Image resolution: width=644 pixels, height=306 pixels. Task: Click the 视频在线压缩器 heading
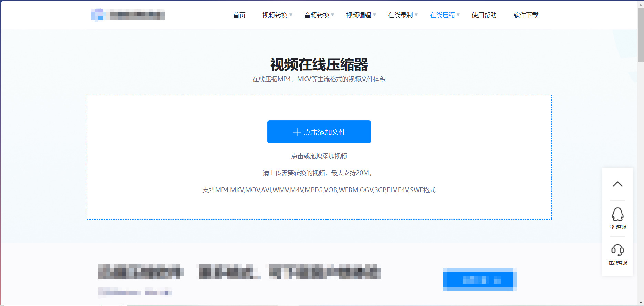(319, 64)
